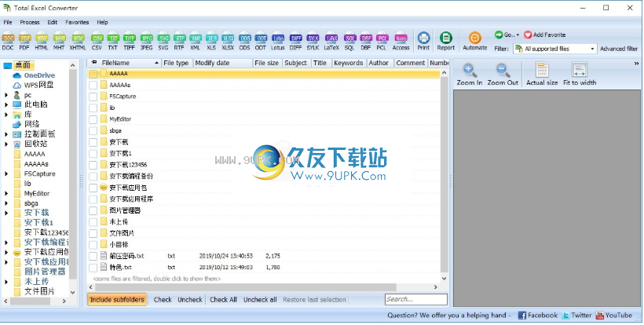Click the DIFF format icon
Screen dimensions: 644x325
tap(296, 41)
